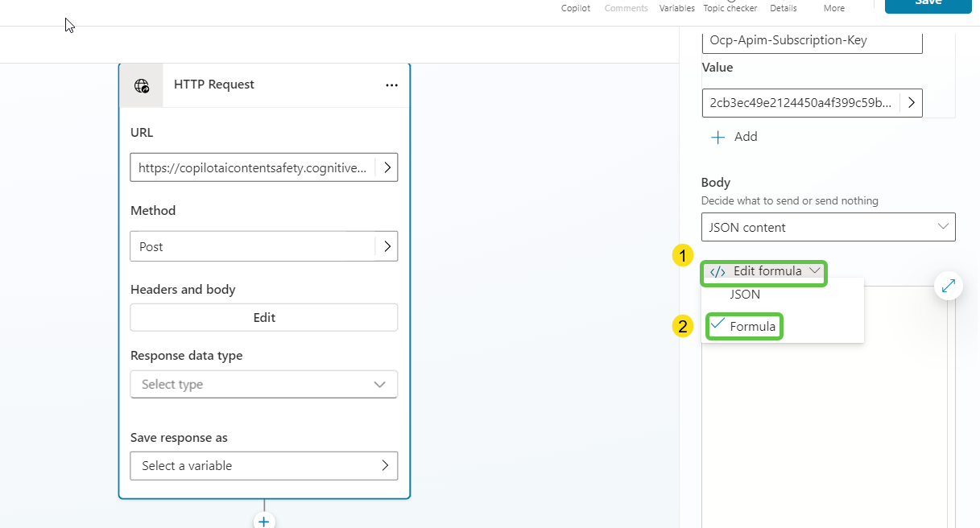Click the plus icon below the HTTP Request node
This screenshot has width=980, height=528.
(264, 521)
